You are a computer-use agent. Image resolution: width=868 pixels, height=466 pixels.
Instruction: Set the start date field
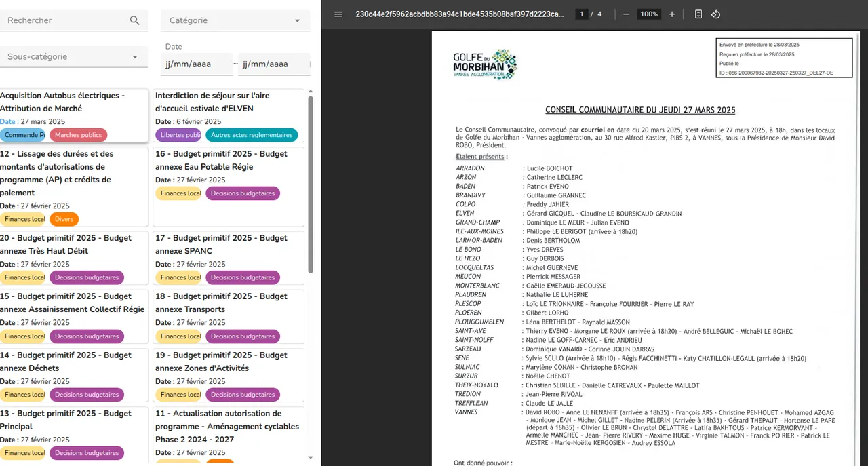click(197, 64)
